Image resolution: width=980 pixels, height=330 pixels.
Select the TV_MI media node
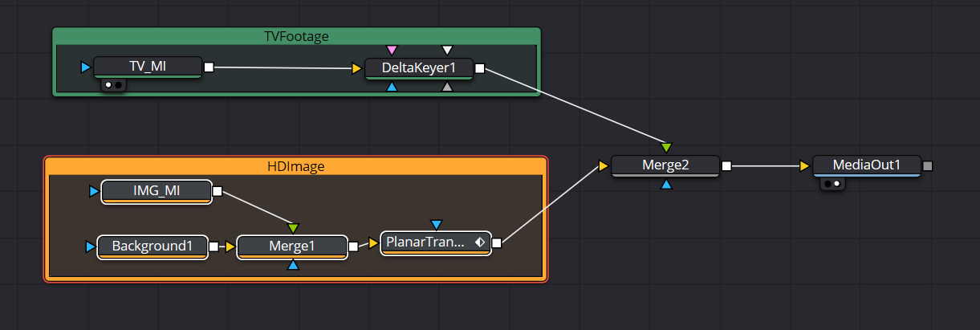tap(147, 67)
